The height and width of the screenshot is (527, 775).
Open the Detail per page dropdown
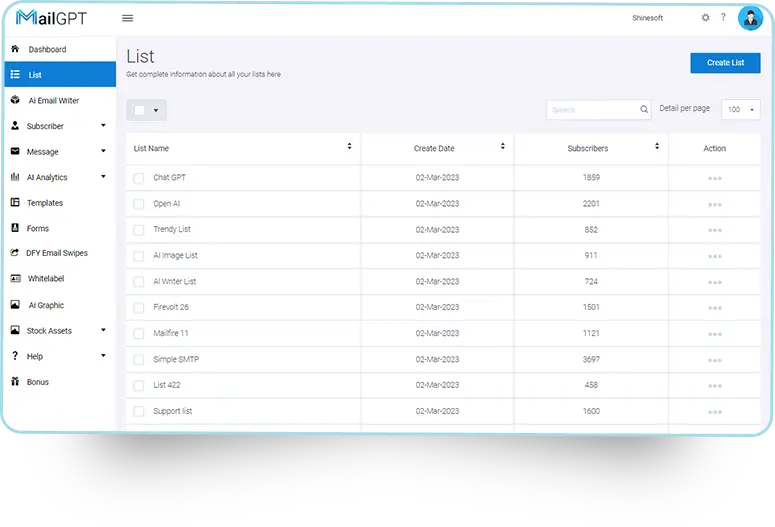point(741,109)
